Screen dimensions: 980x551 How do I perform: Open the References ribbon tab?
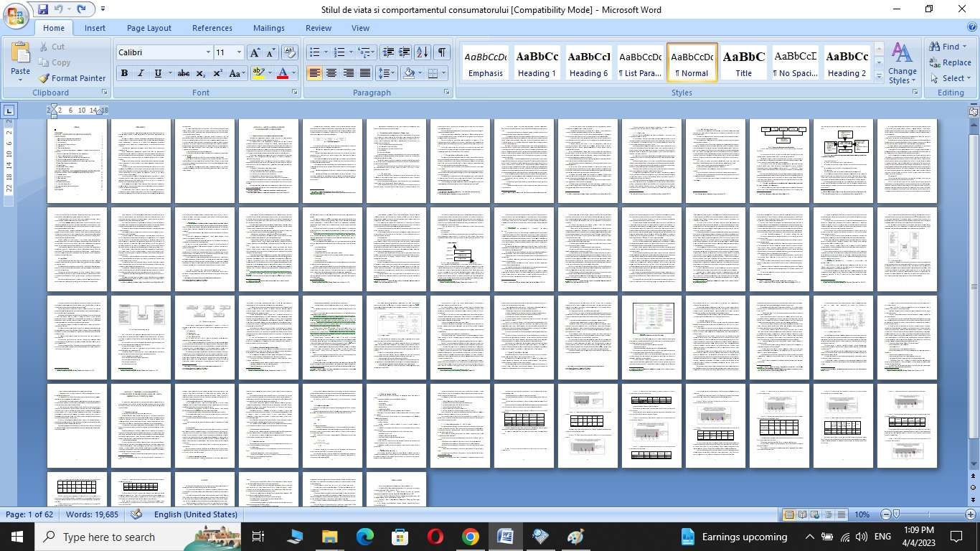point(212,28)
